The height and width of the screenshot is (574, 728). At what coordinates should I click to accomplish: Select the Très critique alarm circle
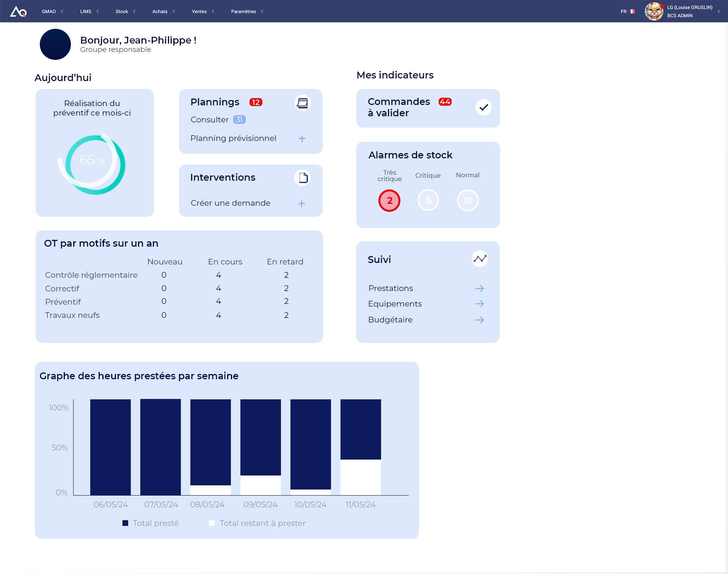(x=389, y=201)
